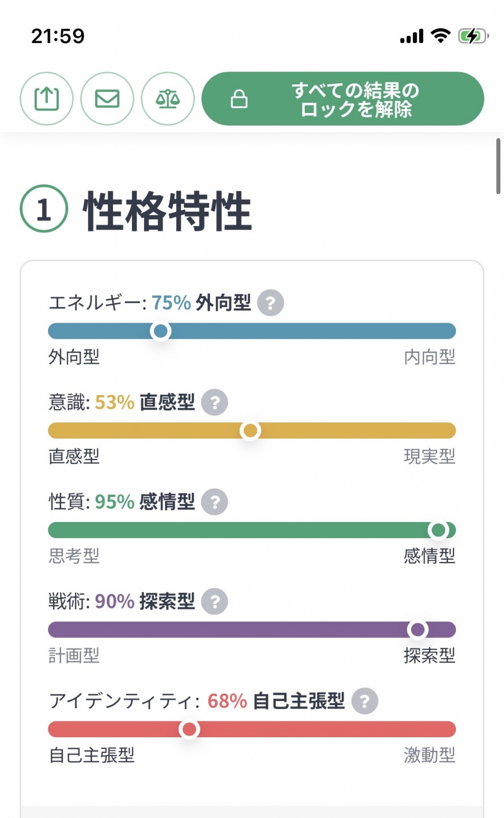
Task: Tap the 現実型 label under the yellow bar
Action: click(x=429, y=457)
